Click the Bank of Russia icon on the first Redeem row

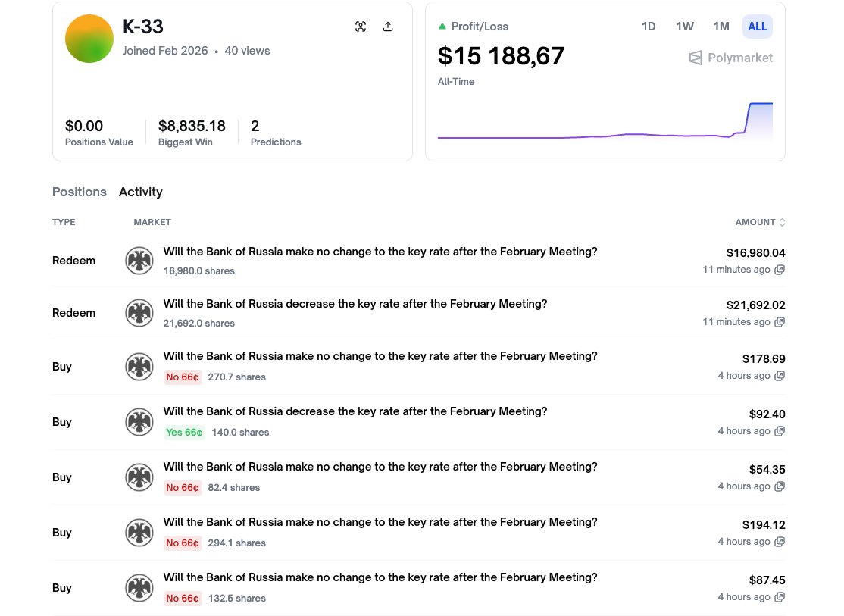click(x=139, y=260)
